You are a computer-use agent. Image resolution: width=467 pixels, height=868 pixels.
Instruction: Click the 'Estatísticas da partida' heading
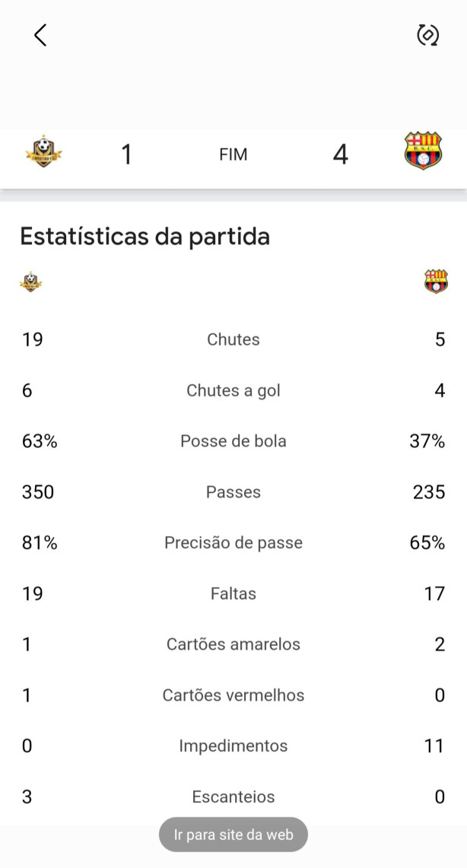pos(145,237)
